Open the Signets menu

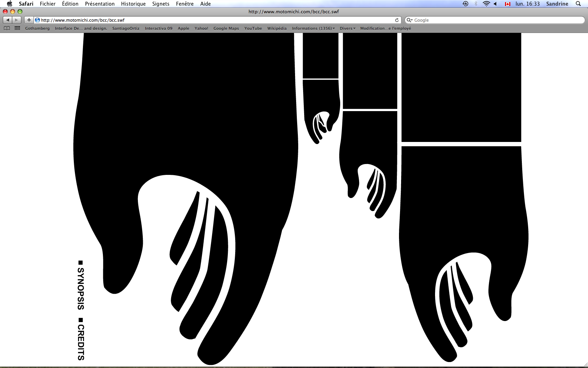click(x=161, y=4)
